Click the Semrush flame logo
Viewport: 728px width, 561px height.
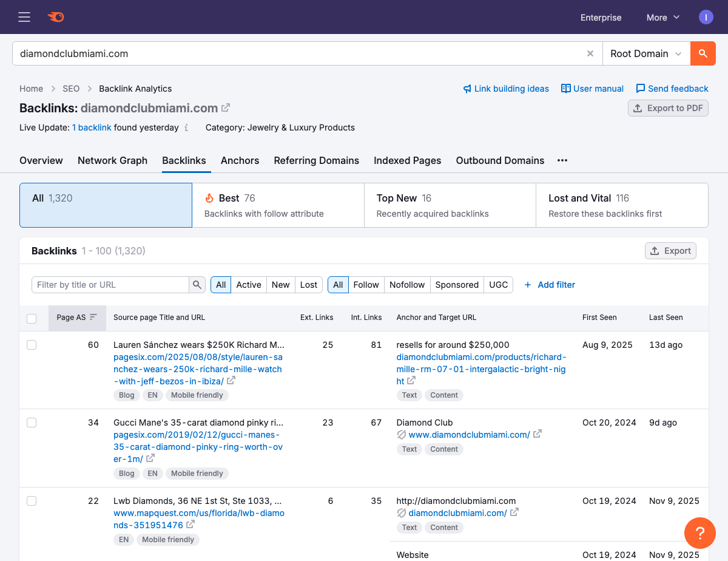click(56, 17)
